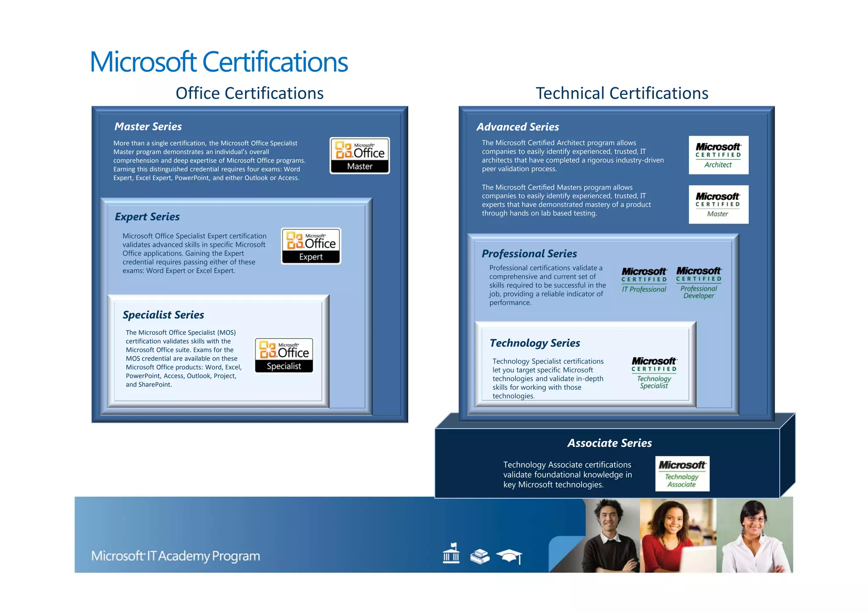
Task: Click the Microsoft Technology Associate logo
Action: point(682,474)
